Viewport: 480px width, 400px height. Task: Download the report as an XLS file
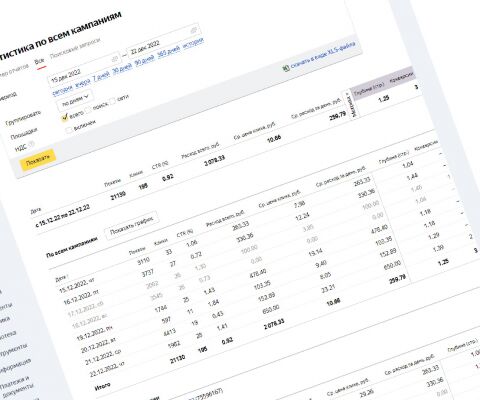323,55
